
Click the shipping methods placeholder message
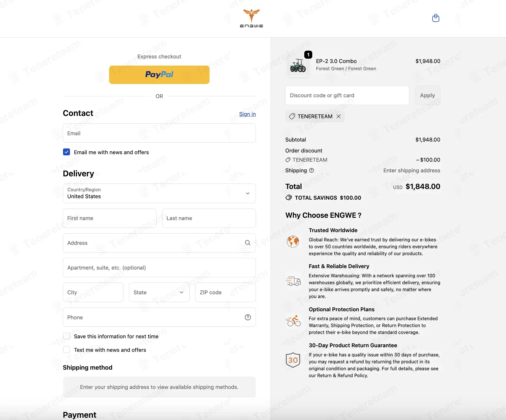tap(159, 387)
